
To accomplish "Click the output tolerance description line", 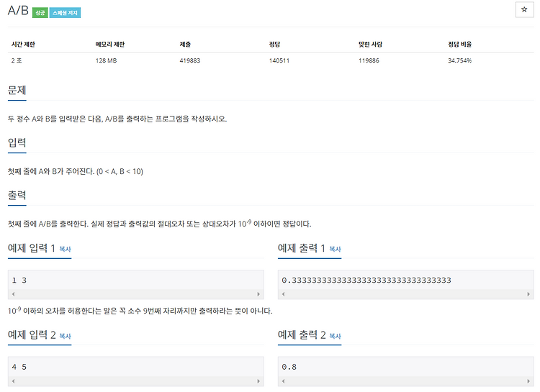I will 159,224.
